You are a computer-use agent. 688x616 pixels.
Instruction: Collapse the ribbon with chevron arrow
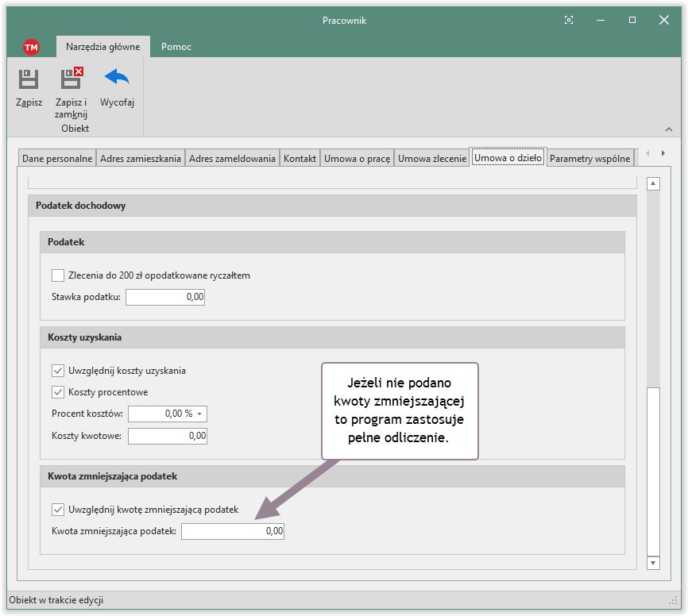(668, 129)
